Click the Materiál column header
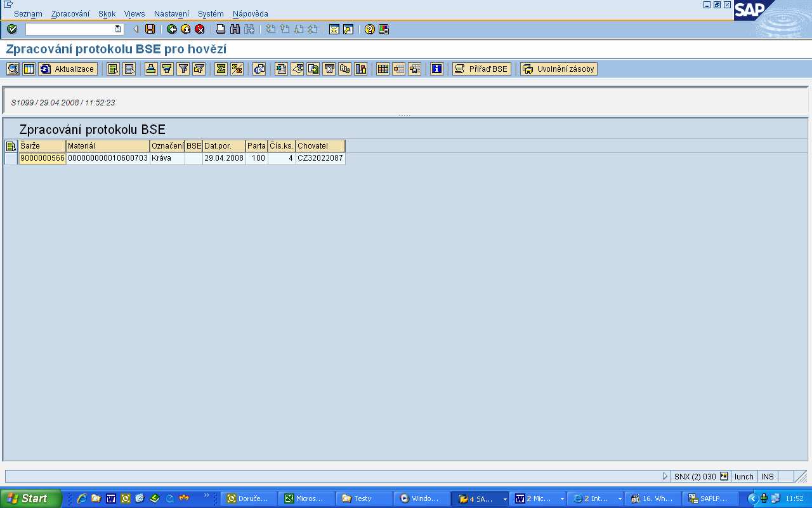Viewport: 812px width, 508px height. [108, 146]
